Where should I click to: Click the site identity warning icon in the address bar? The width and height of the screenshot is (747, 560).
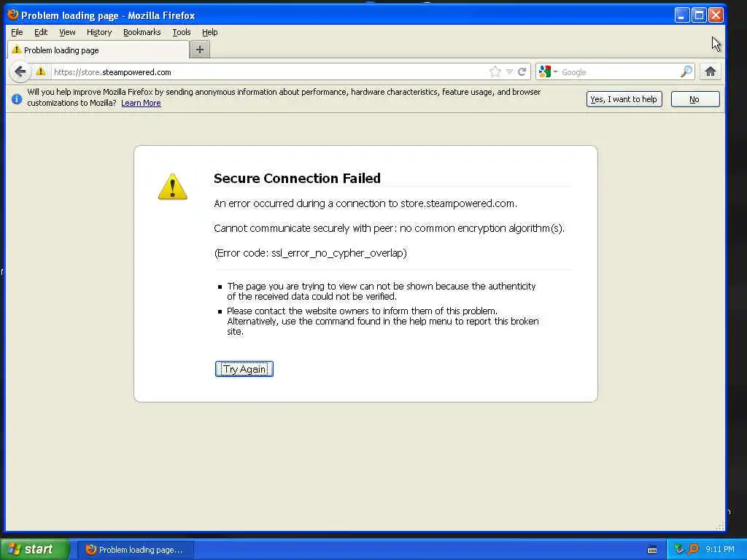[41, 71]
